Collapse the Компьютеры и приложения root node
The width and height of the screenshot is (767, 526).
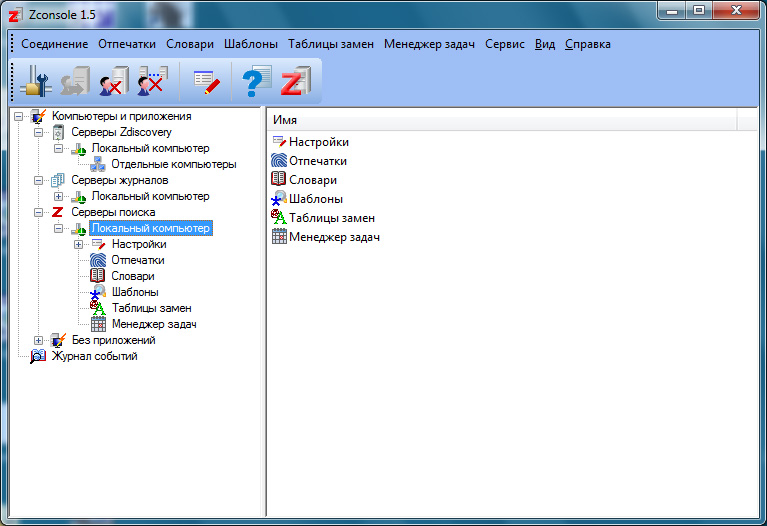19,116
